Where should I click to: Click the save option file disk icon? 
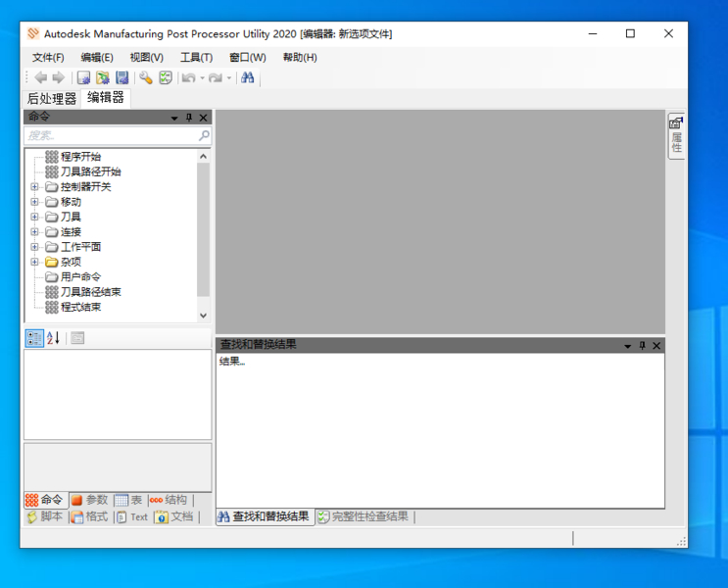(x=122, y=77)
